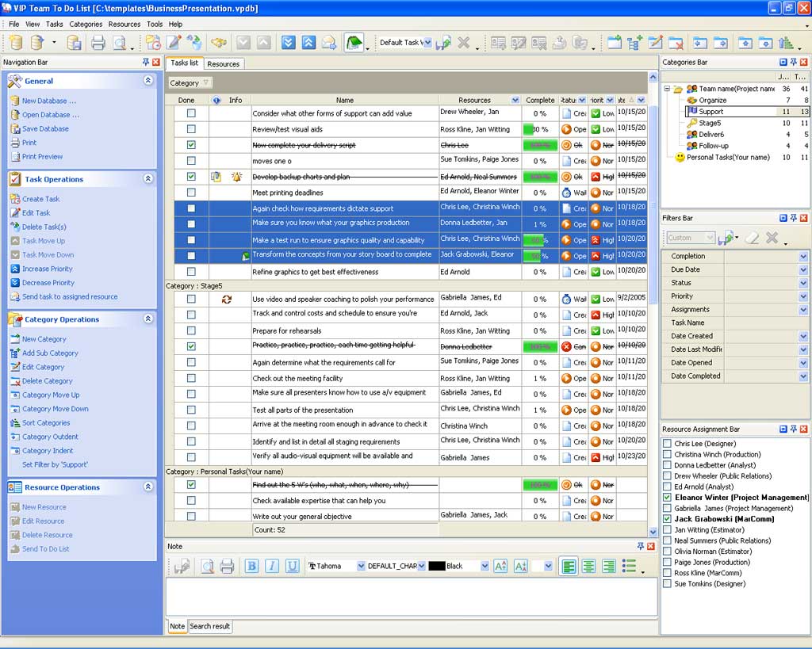812x649 pixels.
Task: Click New Category in Category Operations
Action: tap(44, 339)
